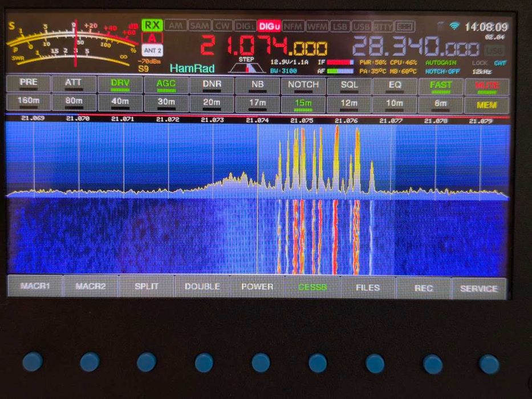The width and height of the screenshot is (532, 399).
Task: Toggle FAST tuning mode
Action: click(x=441, y=87)
